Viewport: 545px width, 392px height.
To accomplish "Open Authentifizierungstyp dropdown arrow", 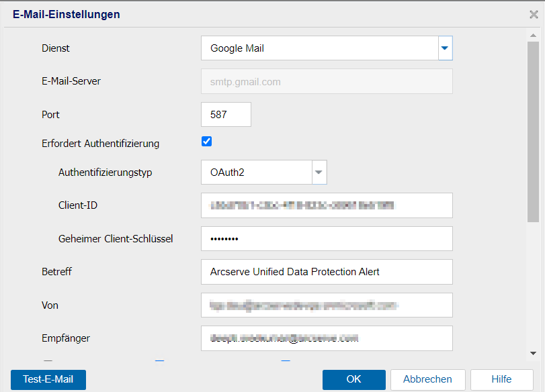I will 319,173.
